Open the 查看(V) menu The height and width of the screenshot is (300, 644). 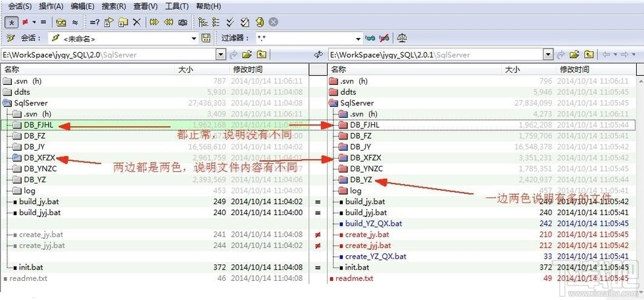[145, 6]
